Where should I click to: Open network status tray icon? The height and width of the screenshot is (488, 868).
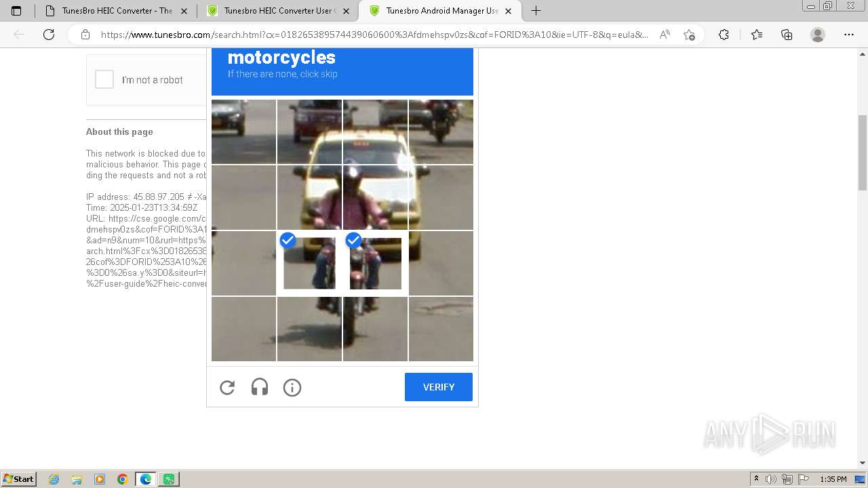787,479
